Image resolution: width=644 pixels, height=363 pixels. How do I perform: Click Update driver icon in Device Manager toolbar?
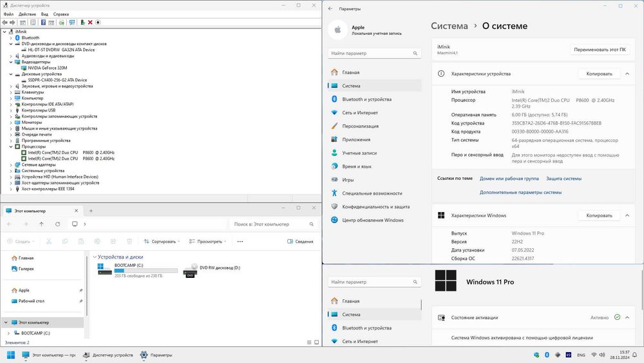pyautogui.click(x=82, y=23)
